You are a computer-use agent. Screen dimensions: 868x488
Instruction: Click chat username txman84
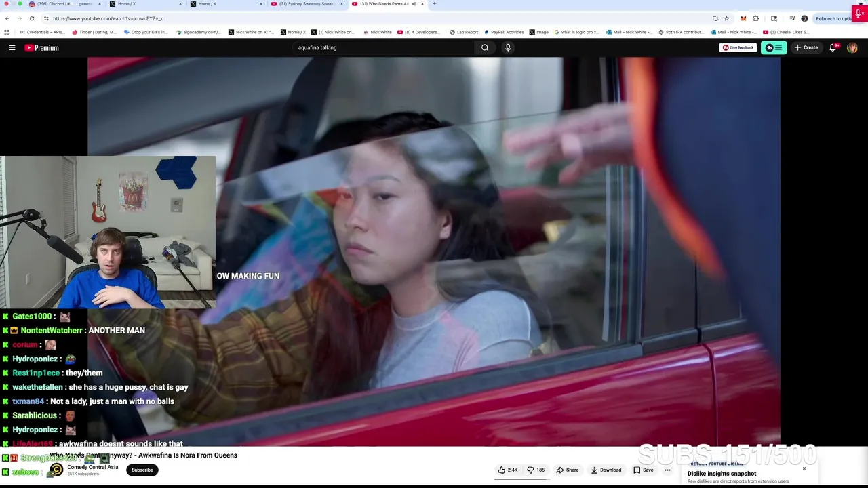(28, 401)
